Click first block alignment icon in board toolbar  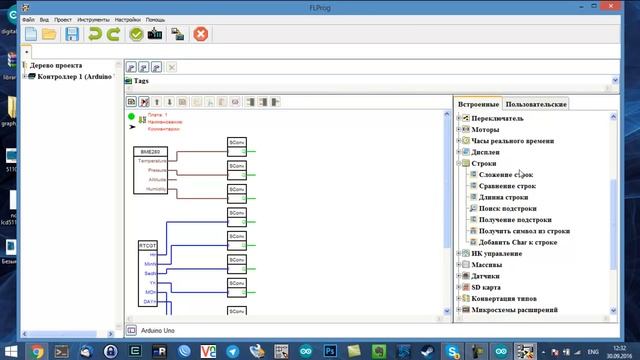pyautogui.click(x=251, y=102)
